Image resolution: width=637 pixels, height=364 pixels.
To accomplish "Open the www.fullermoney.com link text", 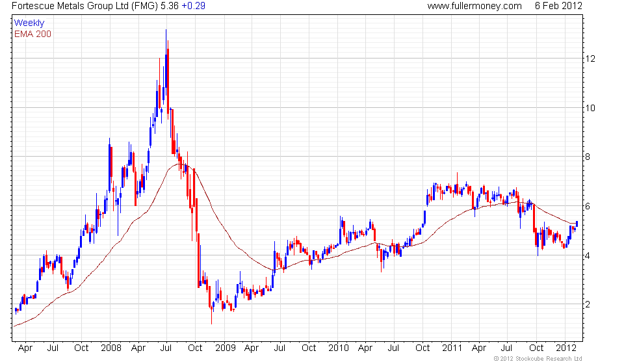I will point(474,6).
